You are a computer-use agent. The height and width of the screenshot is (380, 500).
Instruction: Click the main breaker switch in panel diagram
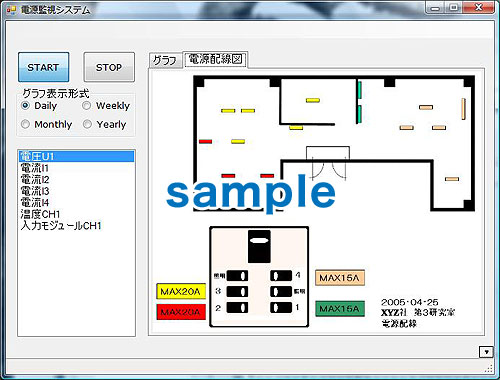point(259,247)
